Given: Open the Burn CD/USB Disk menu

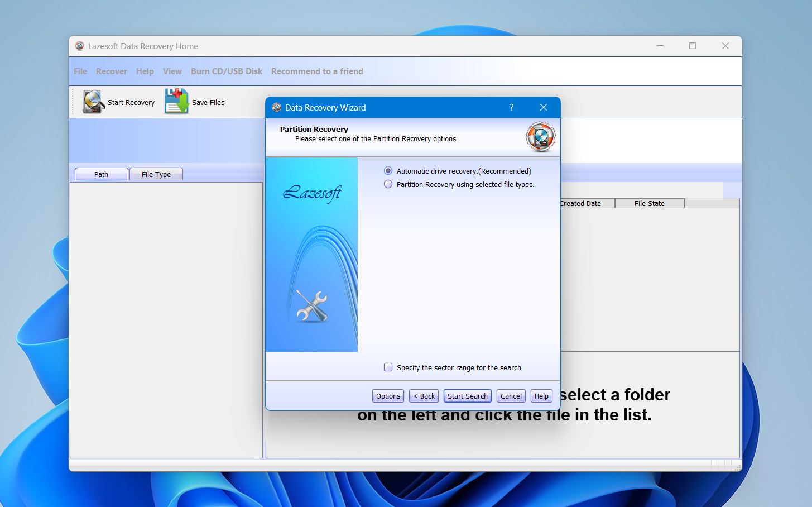Looking at the screenshot, I should [x=226, y=71].
